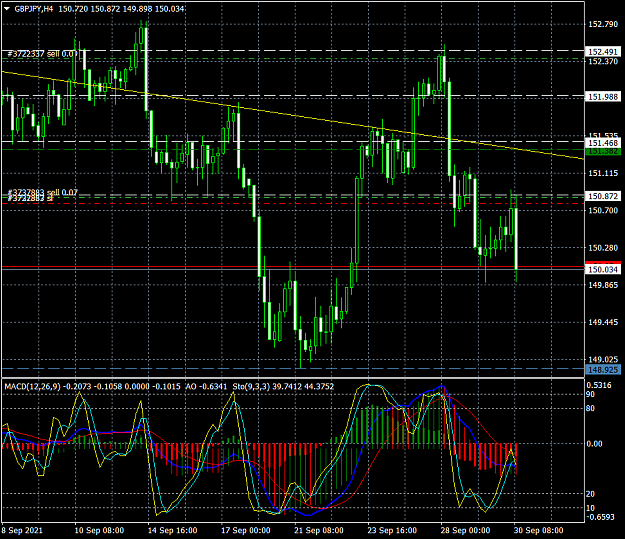Viewport: 625px width, 539px height.
Task: Select the solid red horizontal line
Action: [293, 266]
